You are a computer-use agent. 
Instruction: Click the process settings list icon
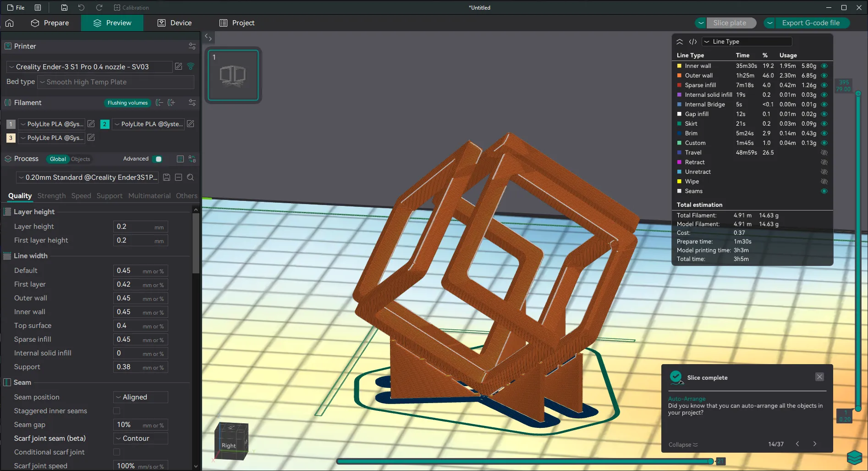(180, 159)
